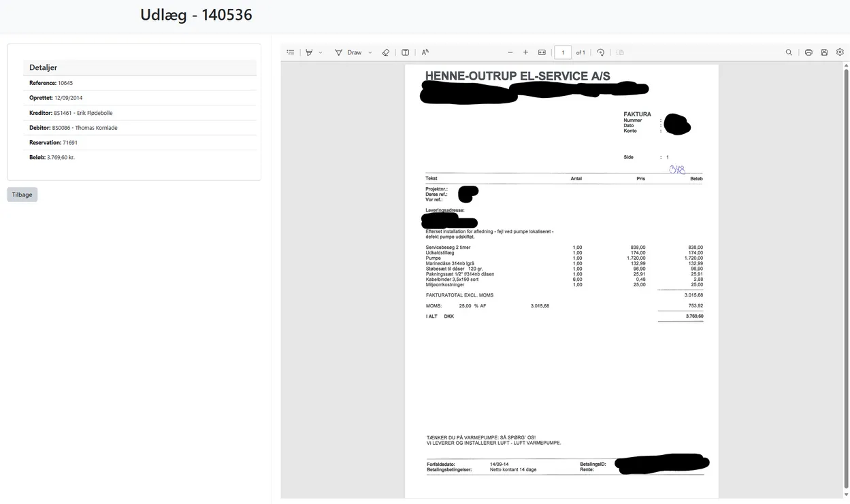This screenshot has height=504, width=850.
Task: Zoom out with the minus icon
Action: 510,52
